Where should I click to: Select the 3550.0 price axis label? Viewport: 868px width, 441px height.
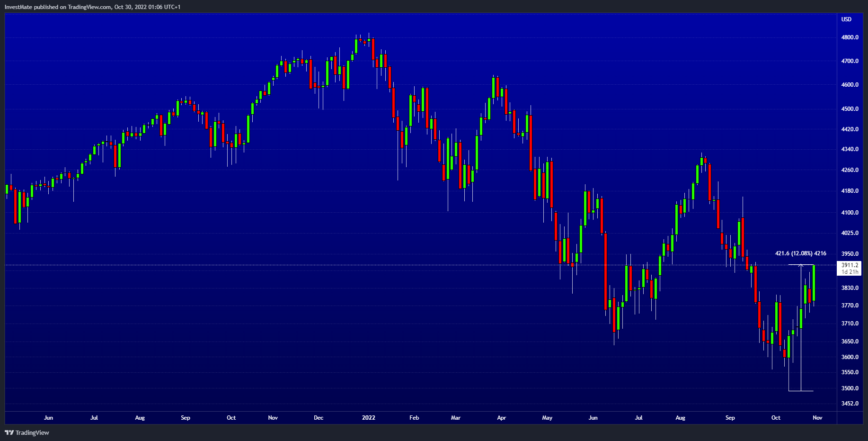tap(850, 372)
